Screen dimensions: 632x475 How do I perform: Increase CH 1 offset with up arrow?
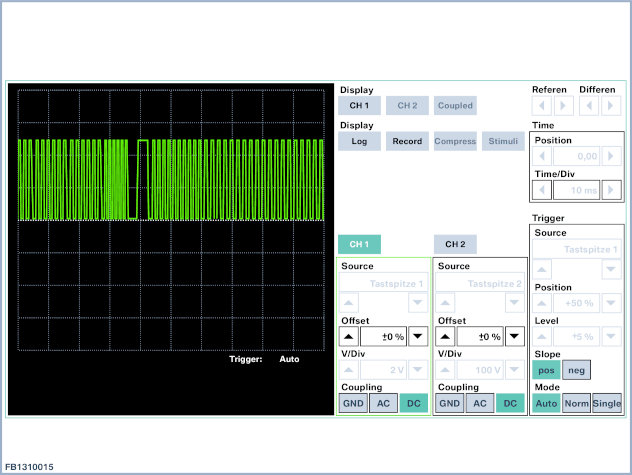(349, 337)
